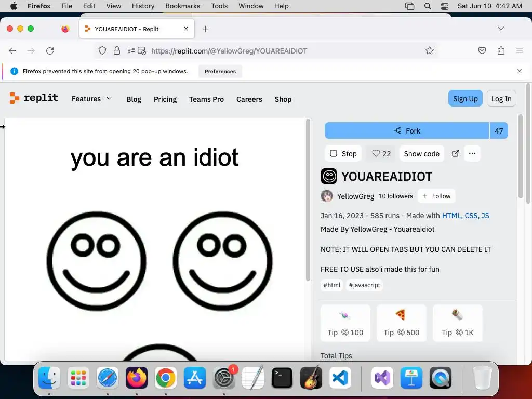
Task: Open the Blog link
Action: tap(134, 99)
